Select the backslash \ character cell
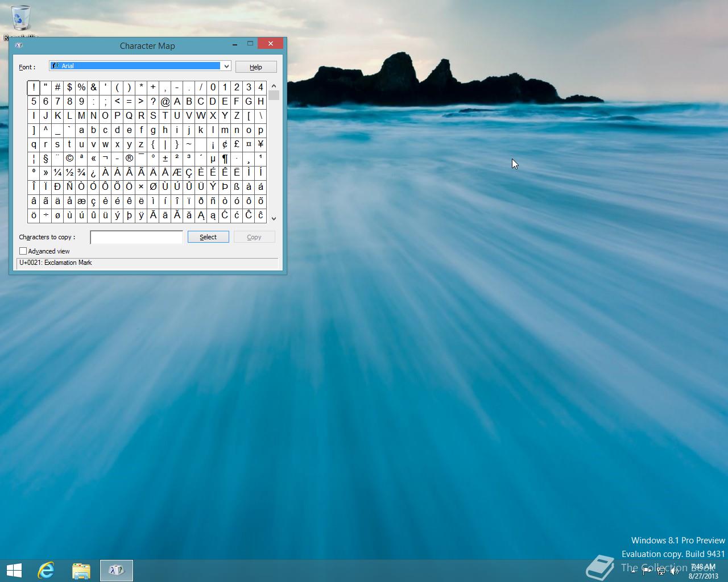This screenshot has width=728, height=582. point(260,116)
